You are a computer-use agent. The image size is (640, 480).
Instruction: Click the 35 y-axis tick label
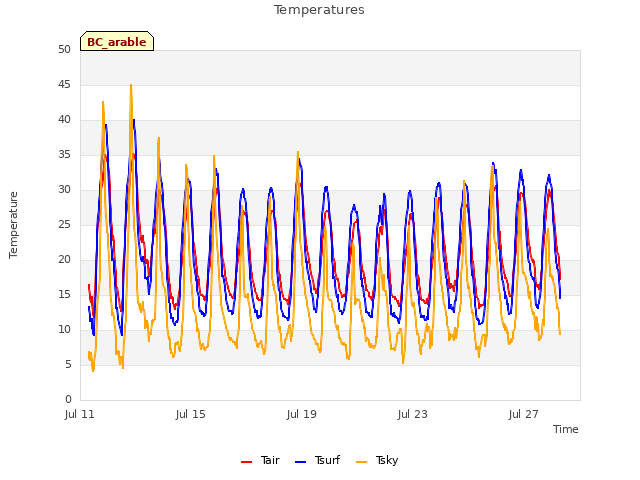[64, 154]
